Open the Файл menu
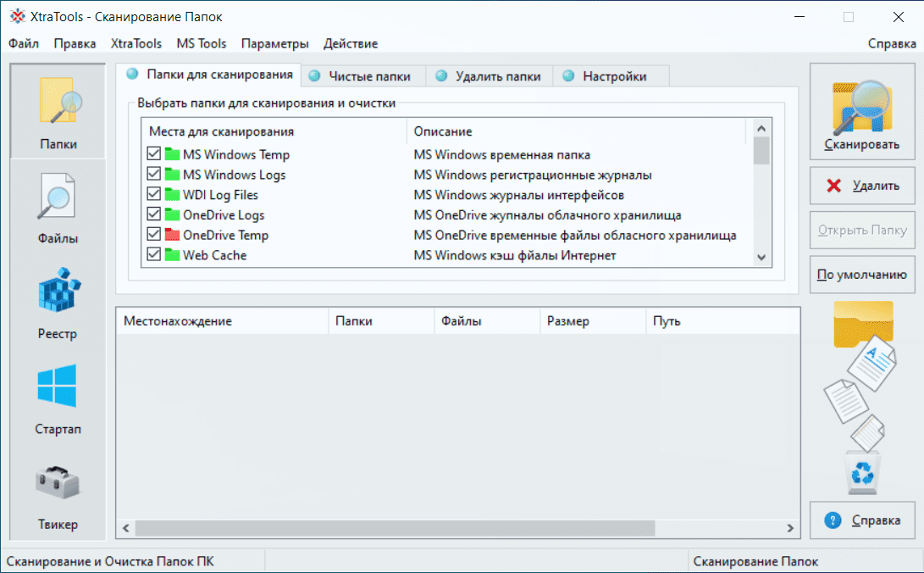Viewport: 924px width, 573px height. (24, 43)
